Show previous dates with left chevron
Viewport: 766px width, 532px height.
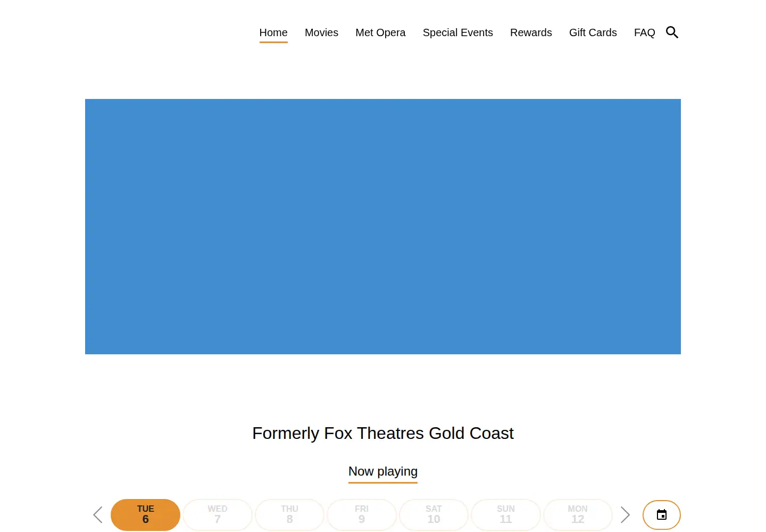click(x=98, y=515)
